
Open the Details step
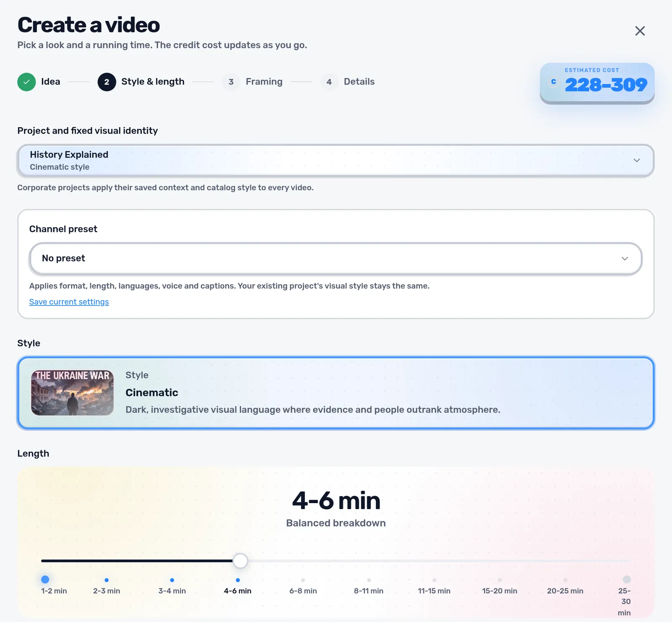click(x=347, y=82)
